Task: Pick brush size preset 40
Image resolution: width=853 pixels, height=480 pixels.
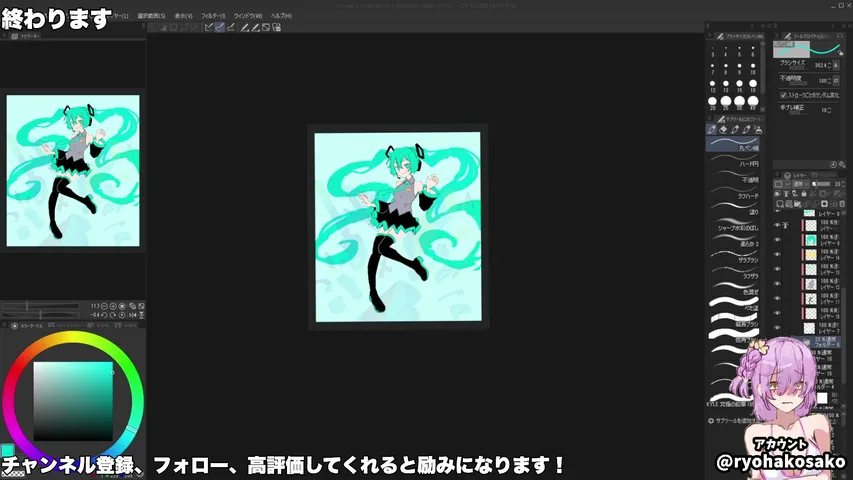Action: click(x=753, y=102)
